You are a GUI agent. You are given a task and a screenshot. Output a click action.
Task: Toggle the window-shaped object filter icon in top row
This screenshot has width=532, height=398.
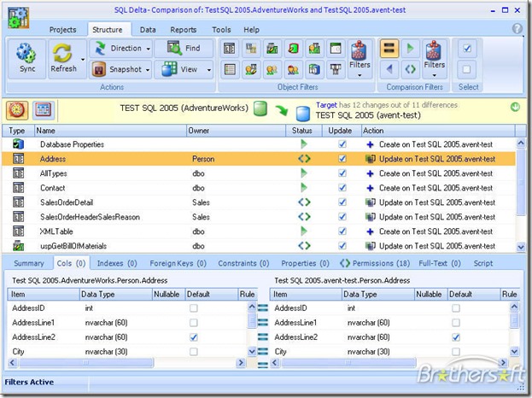coord(336,49)
